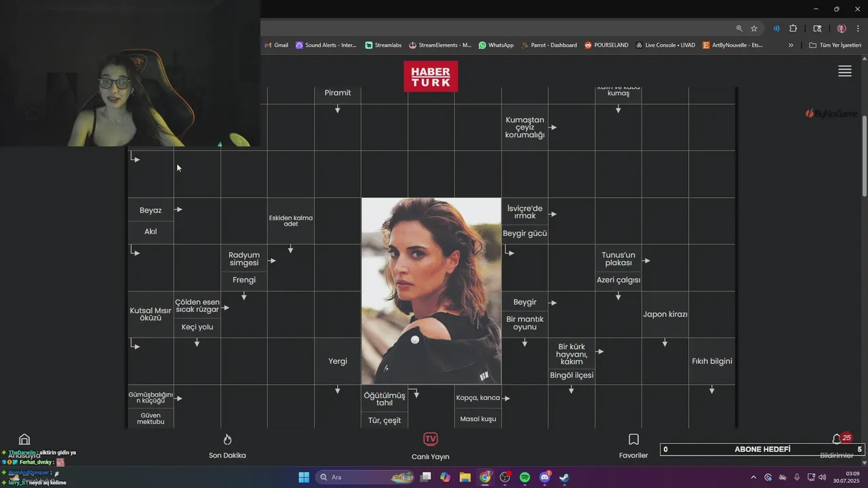Show hidden system tray icons

point(753,477)
